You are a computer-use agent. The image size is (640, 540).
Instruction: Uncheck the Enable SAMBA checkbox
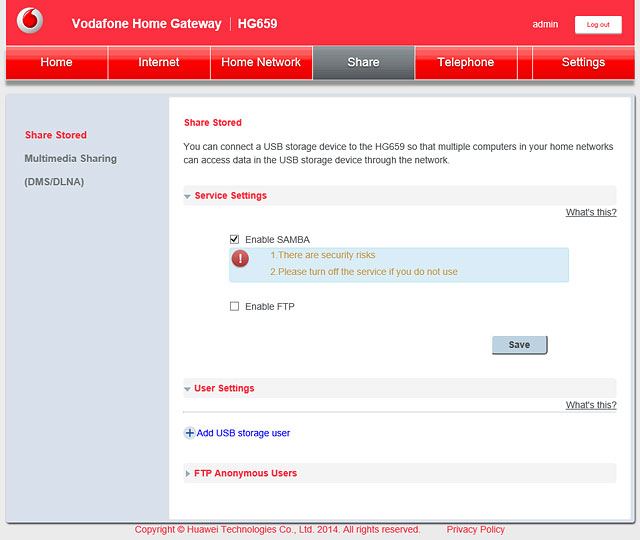(234, 239)
